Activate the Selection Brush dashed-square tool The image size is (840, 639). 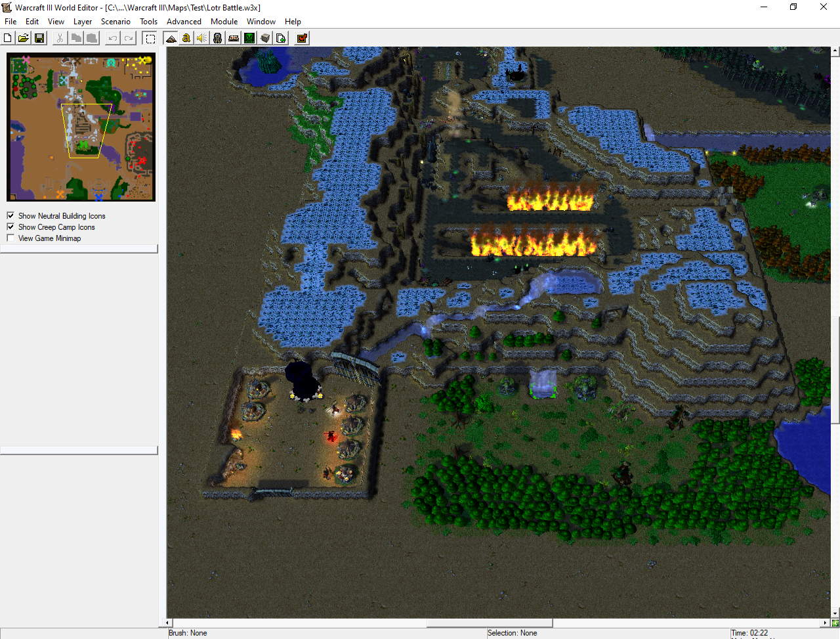[x=150, y=38]
